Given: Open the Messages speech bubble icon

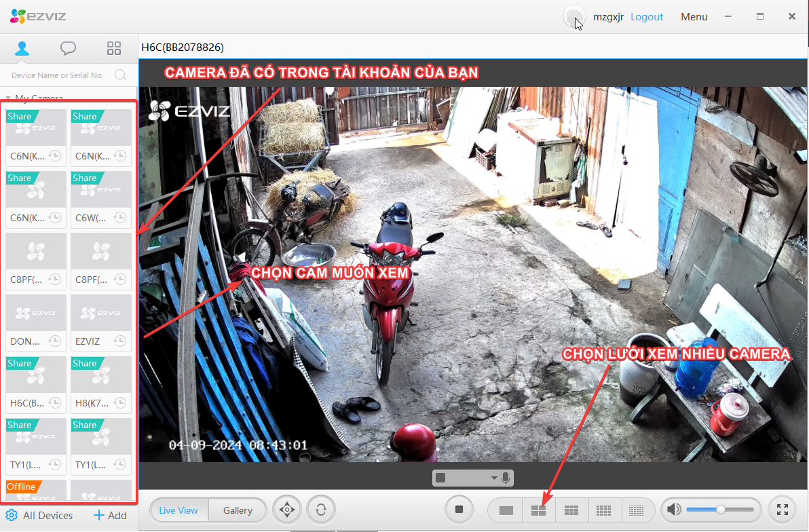Looking at the screenshot, I should (68, 48).
